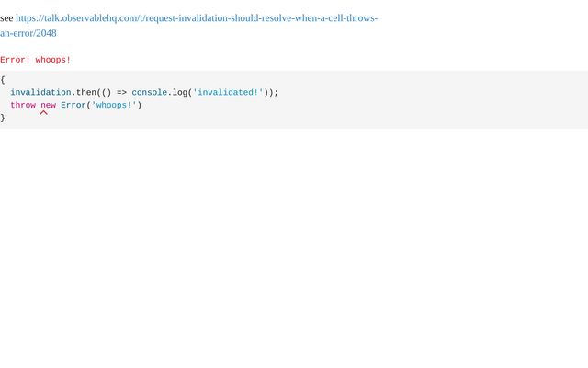Click the opening curly brace in code
The height and width of the screenshot is (368, 588).
[x=3, y=80]
